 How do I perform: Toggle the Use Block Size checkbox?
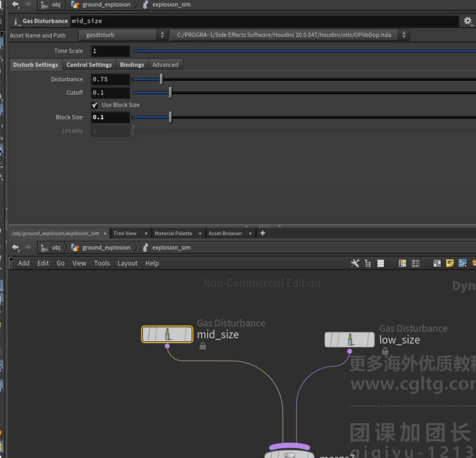click(x=95, y=105)
